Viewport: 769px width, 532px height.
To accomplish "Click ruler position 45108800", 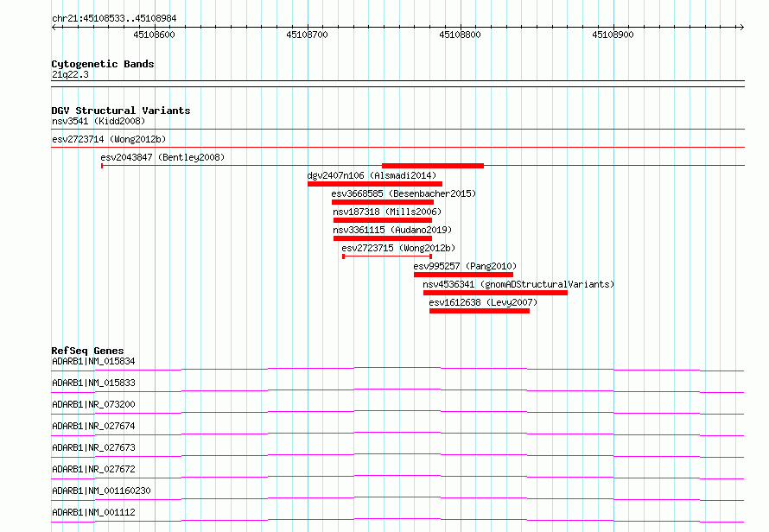I will (x=460, y=35).
